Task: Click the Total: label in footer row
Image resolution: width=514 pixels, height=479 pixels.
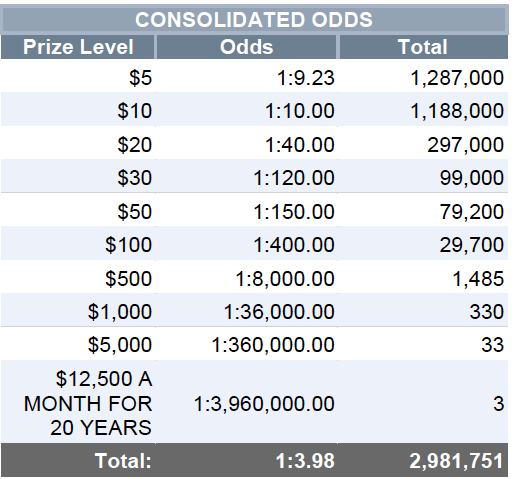Action: coord(78,460)
